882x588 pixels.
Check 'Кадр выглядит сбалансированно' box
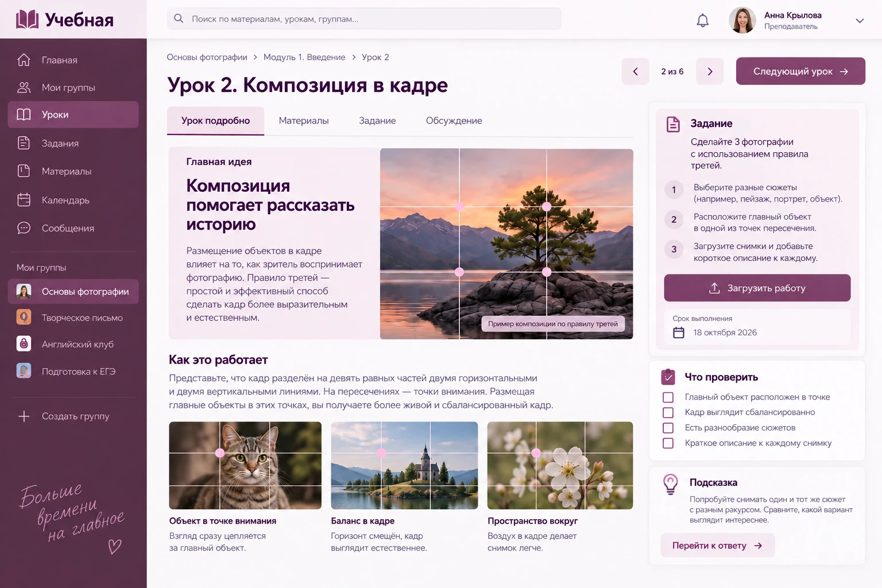click(x=668, y=412)
